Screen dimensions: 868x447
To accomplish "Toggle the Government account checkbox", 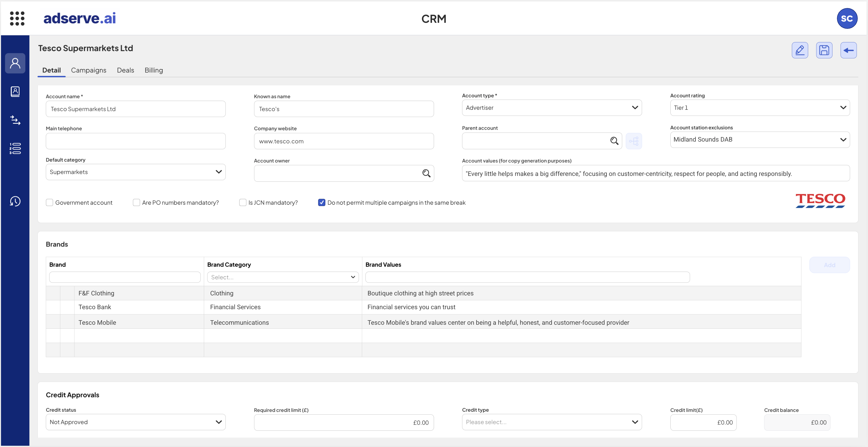I will (50, 202).
